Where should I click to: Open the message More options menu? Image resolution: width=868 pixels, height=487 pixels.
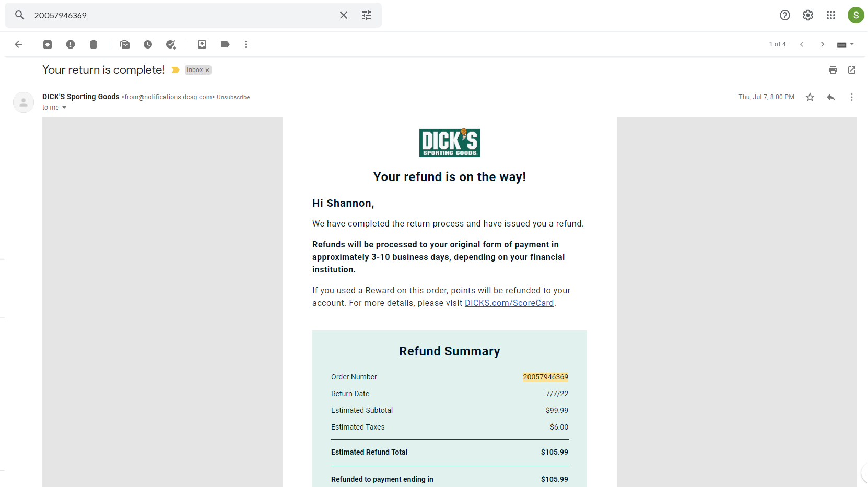click(x=852, y=97)
